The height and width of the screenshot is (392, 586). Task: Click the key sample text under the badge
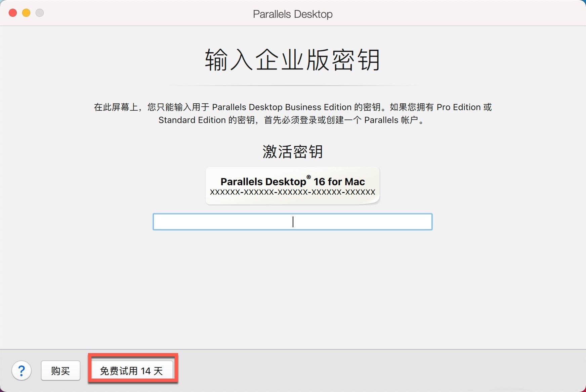coord(292,192)
